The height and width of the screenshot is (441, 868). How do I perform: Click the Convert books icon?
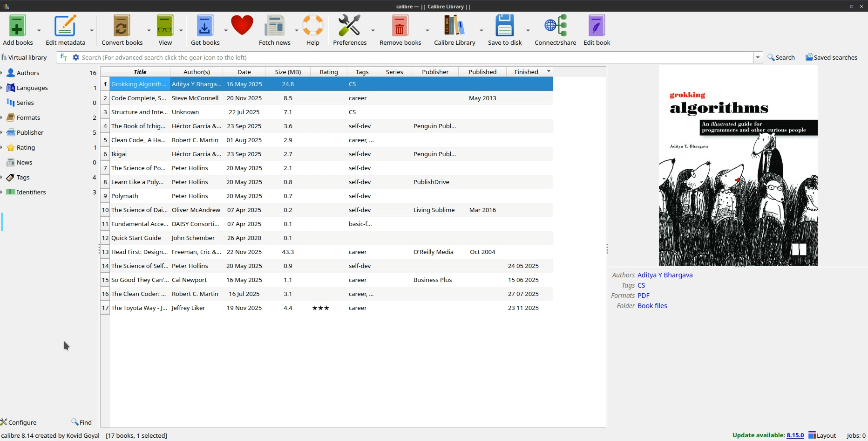122,26
